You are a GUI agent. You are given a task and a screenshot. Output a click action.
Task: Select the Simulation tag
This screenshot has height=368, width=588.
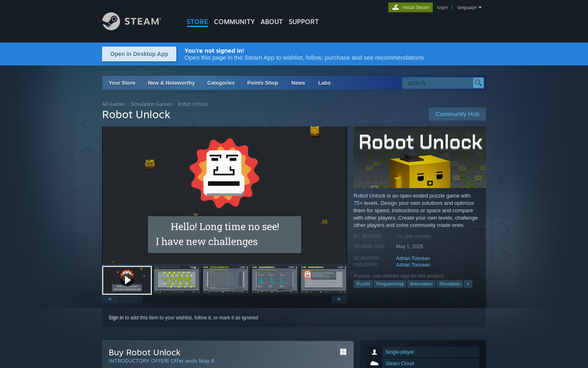point(450,284)
